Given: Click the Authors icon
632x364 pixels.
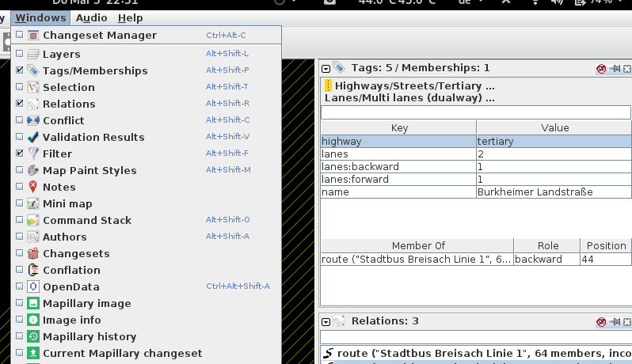Looking at the screenshot, I should point(33,237).
